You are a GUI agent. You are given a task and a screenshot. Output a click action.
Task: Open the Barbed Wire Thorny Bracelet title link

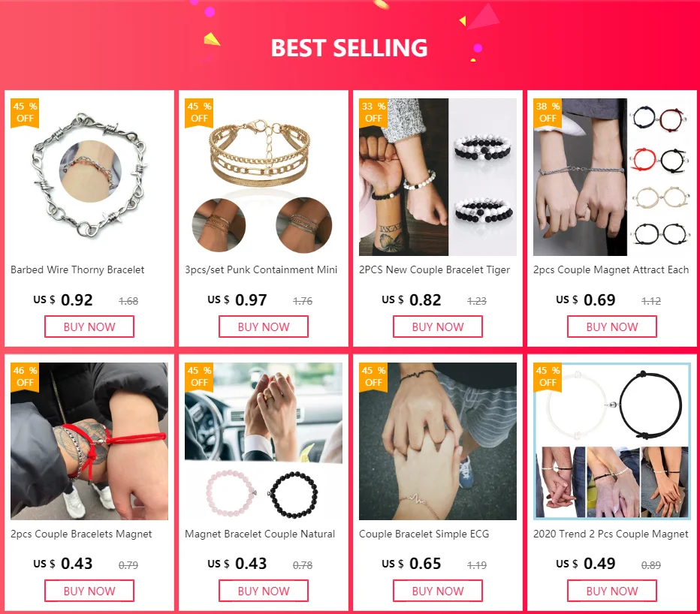point(77,270)
